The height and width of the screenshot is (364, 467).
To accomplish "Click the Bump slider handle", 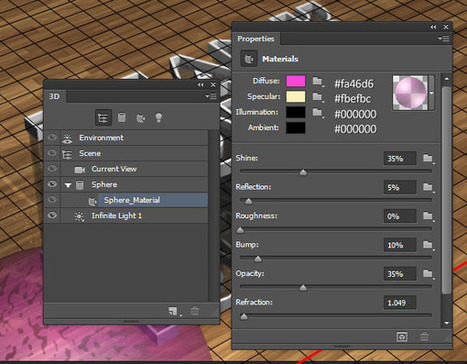I will [258, 259].
